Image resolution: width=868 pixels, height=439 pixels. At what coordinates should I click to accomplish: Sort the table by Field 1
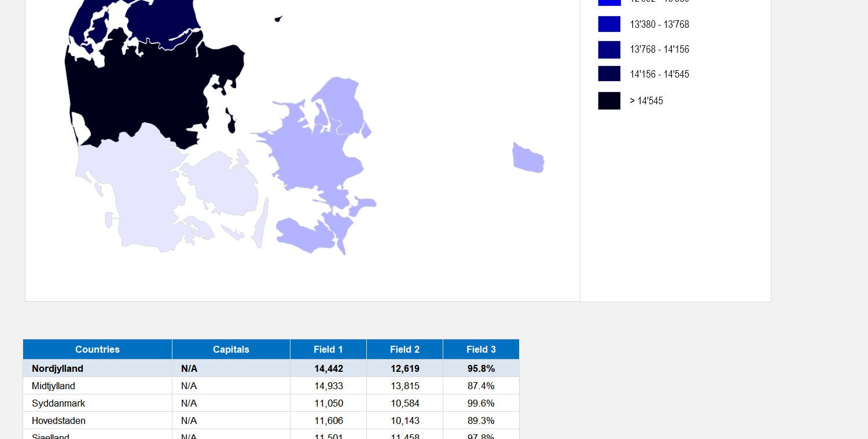(328, 349)
